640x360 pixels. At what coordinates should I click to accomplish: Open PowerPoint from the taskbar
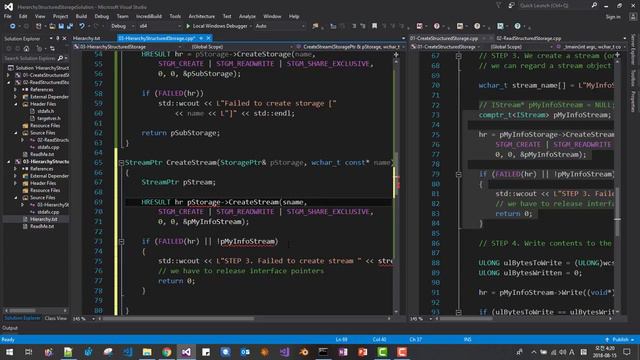click(362, 352)
